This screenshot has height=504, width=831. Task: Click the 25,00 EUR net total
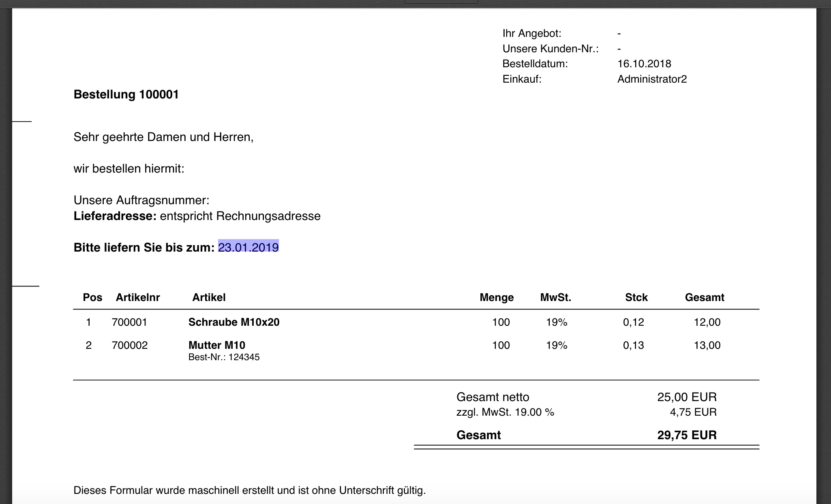(x=687, y=397)
